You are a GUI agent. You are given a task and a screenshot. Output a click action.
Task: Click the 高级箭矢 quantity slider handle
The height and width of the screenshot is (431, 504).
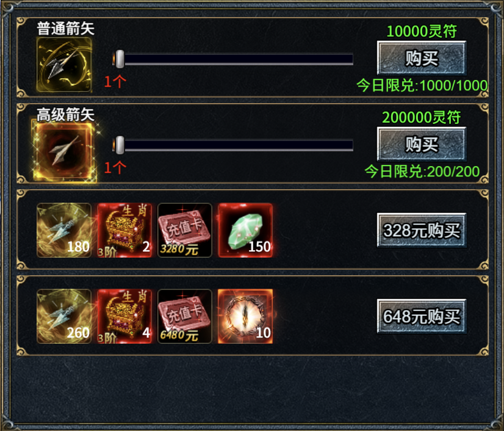(120, 145)
